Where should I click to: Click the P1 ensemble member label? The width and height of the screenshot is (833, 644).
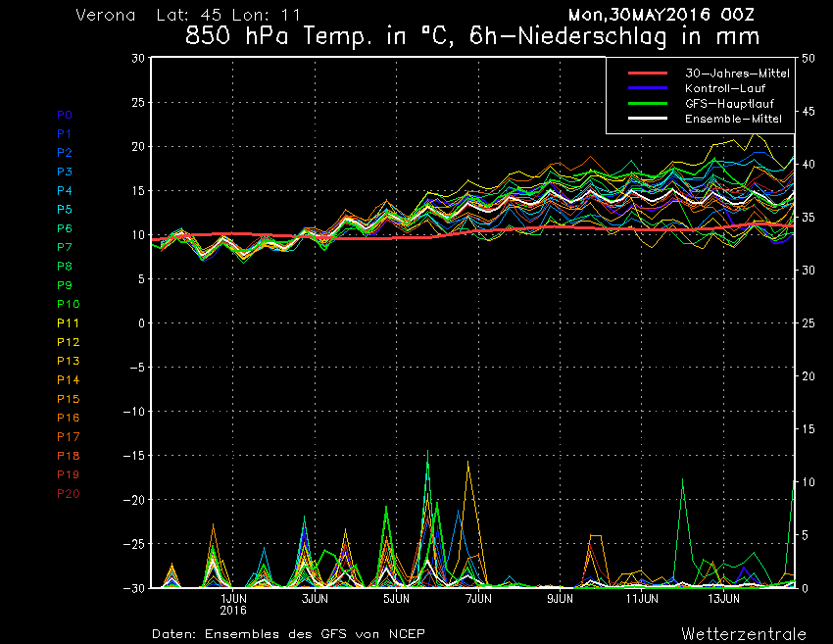[x=64, y=134]
